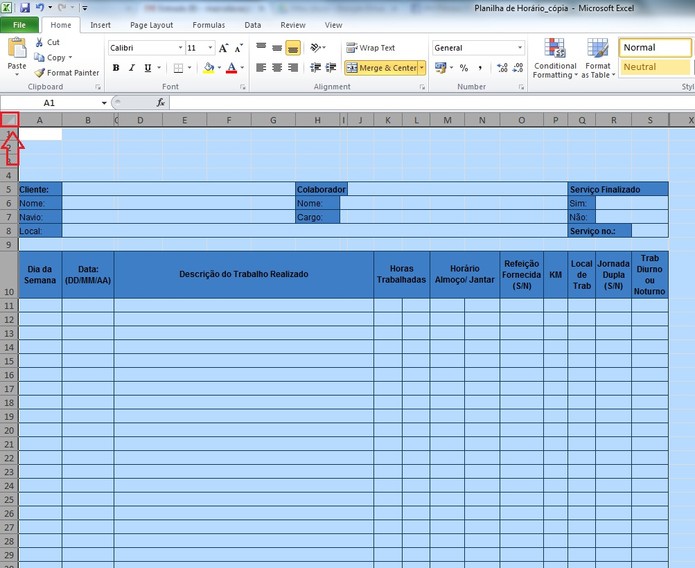Click Decrease Decimal icon
695x568 pixels.
coord(518,68)
